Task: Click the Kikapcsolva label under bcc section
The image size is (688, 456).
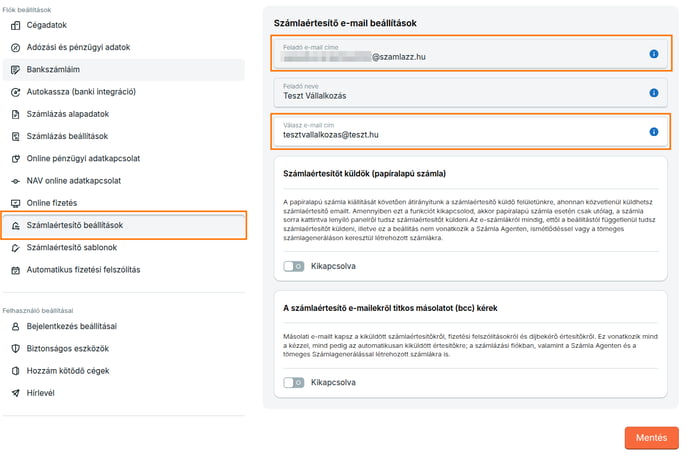Action: coord(333,383)
